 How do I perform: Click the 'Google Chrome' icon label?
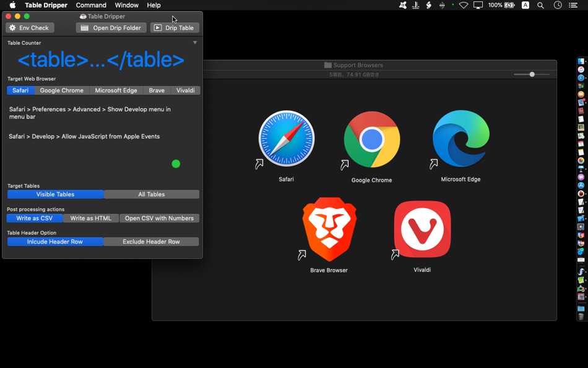pos(371,180)
